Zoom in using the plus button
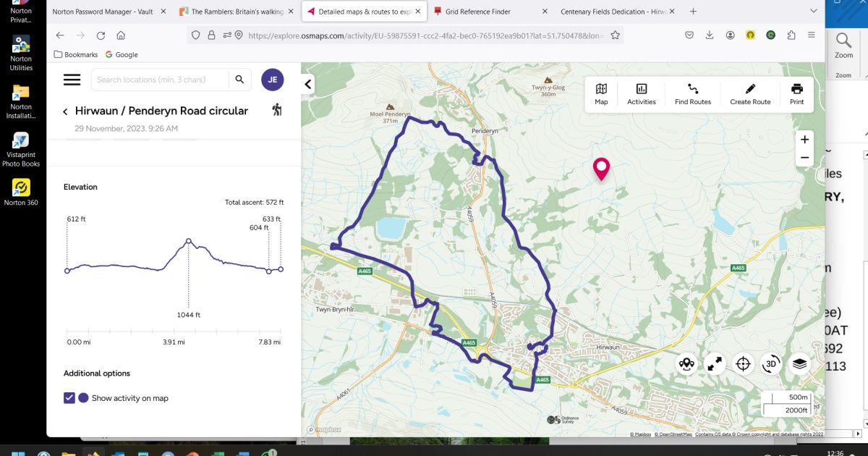Viewport: 868px width, 456px height. click(804, 138)
